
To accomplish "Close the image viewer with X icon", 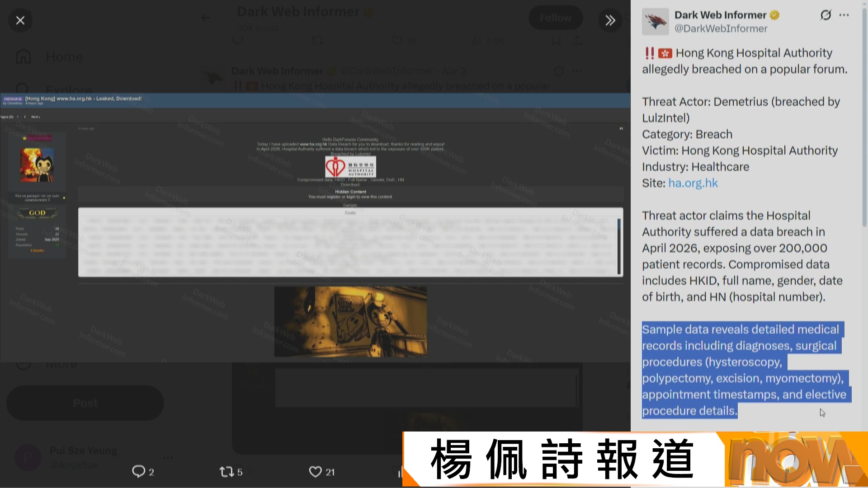I will pos(20,20).
